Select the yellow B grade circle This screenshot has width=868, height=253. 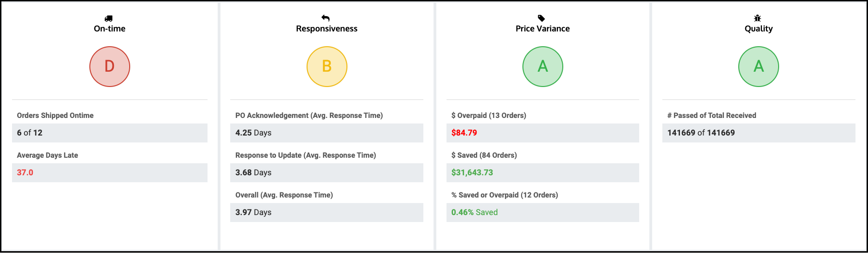coord(327,67)
